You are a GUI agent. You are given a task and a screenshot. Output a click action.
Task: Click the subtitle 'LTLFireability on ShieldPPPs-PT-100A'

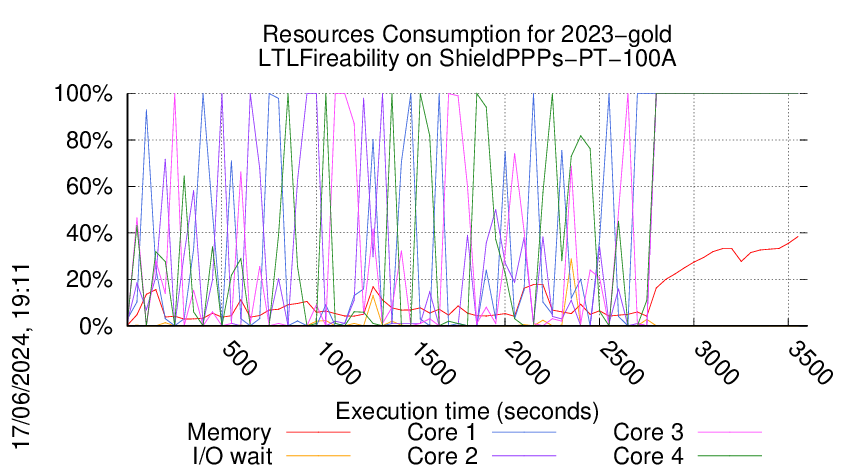pos(467,59)
